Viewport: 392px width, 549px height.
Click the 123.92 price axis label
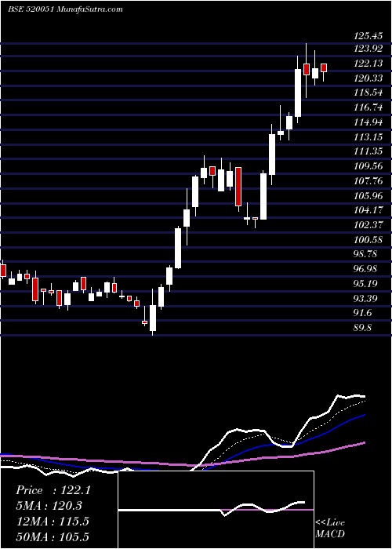pos(368,49)
